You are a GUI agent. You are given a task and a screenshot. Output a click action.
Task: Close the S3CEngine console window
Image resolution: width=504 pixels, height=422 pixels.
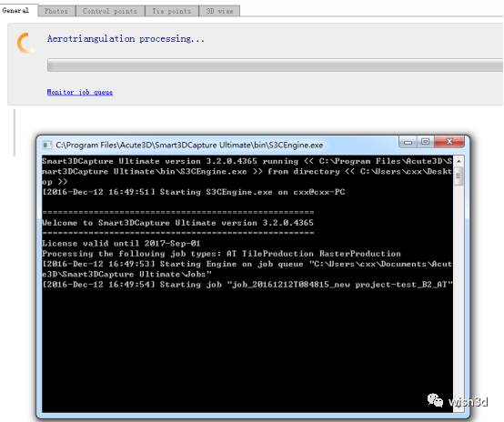point(449,142)
